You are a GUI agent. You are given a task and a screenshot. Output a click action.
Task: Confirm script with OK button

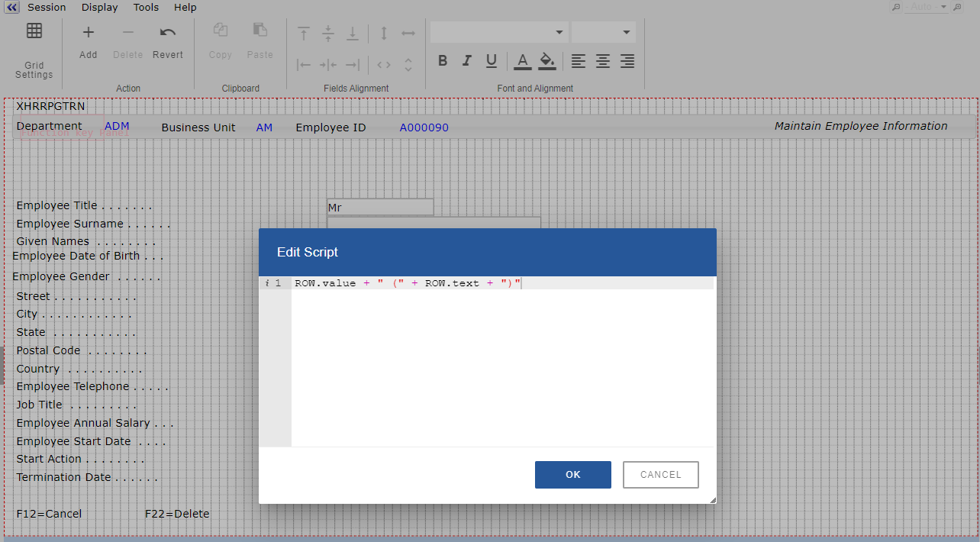click(x=572, y=475)
